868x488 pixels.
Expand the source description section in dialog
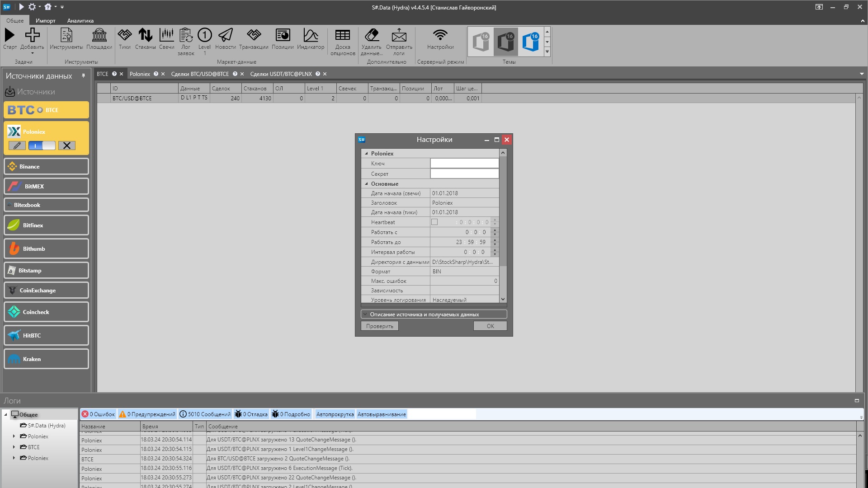(x=365, y=314)
